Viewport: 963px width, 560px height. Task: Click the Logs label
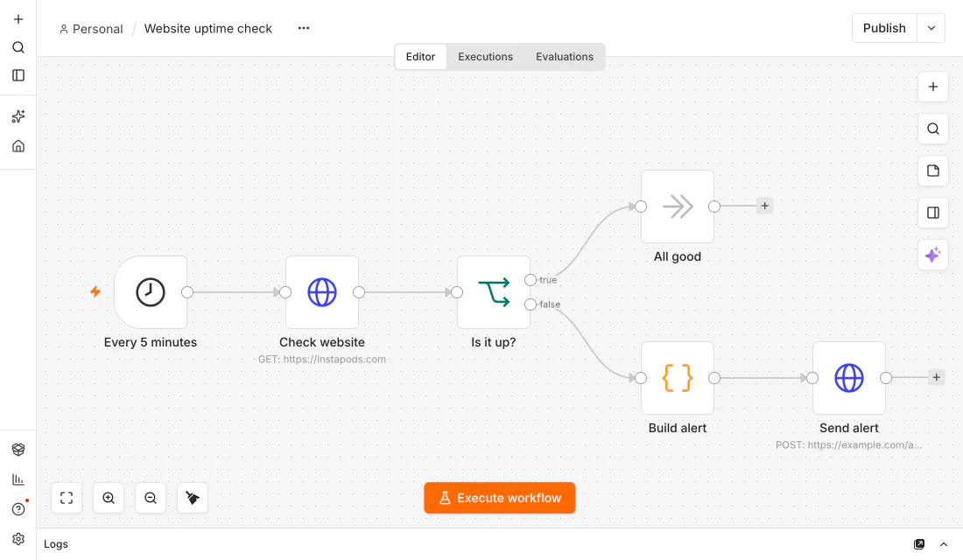click(x=56, y=544)
